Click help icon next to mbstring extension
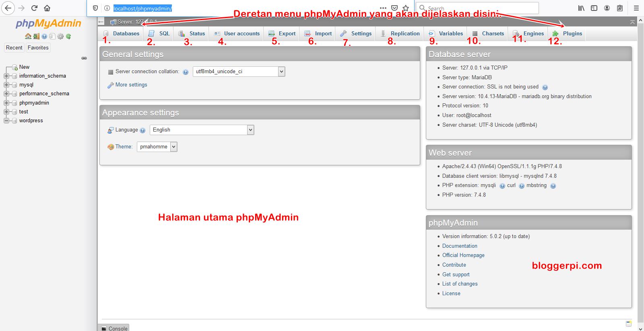 coord(553,186)
